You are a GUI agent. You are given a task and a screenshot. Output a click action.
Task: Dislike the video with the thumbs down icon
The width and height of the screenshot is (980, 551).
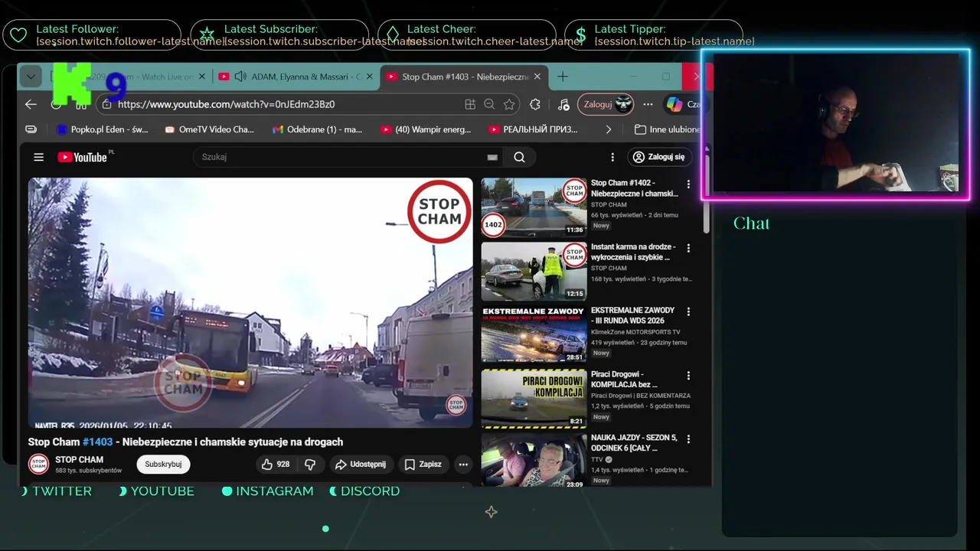[x=310, y=464]
